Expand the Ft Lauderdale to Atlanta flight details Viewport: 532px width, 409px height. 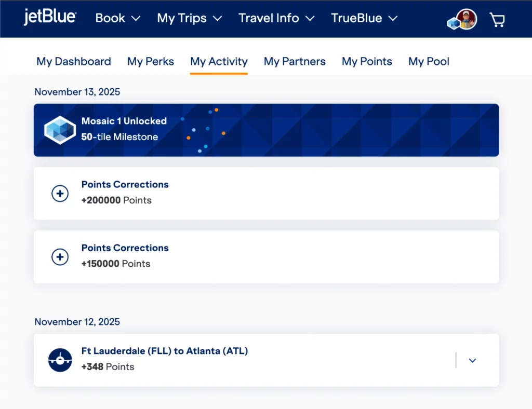tap(472, 360)
